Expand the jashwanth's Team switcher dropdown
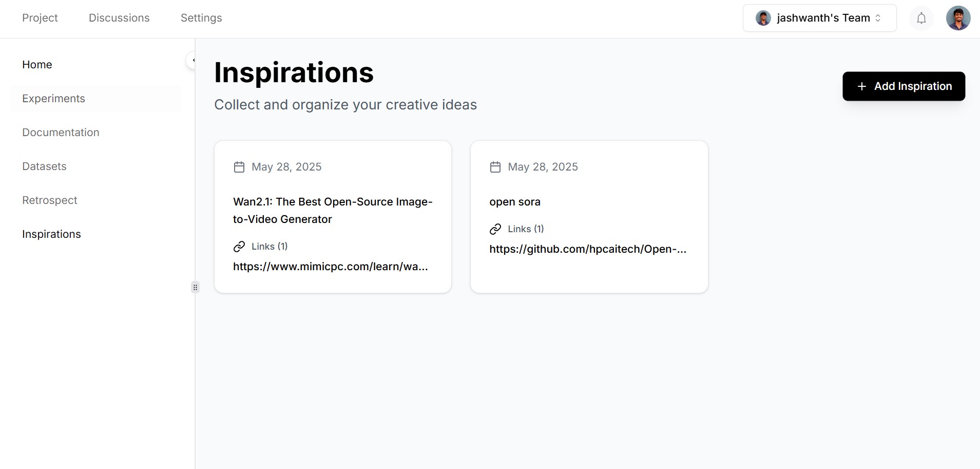 [x=878, y=18]
